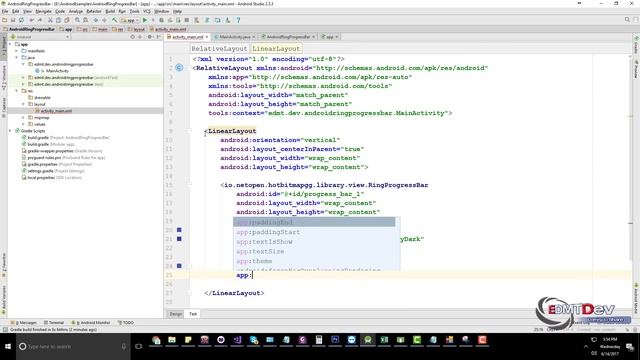Click the RelativeLayout breadcrumb

[x=219, y=49]
